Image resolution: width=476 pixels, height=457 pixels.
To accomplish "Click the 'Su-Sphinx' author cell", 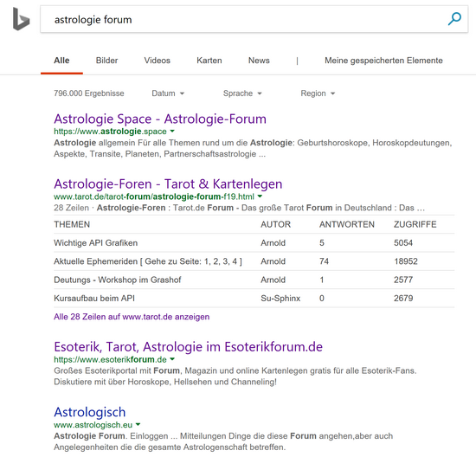I will click(280, 299).
